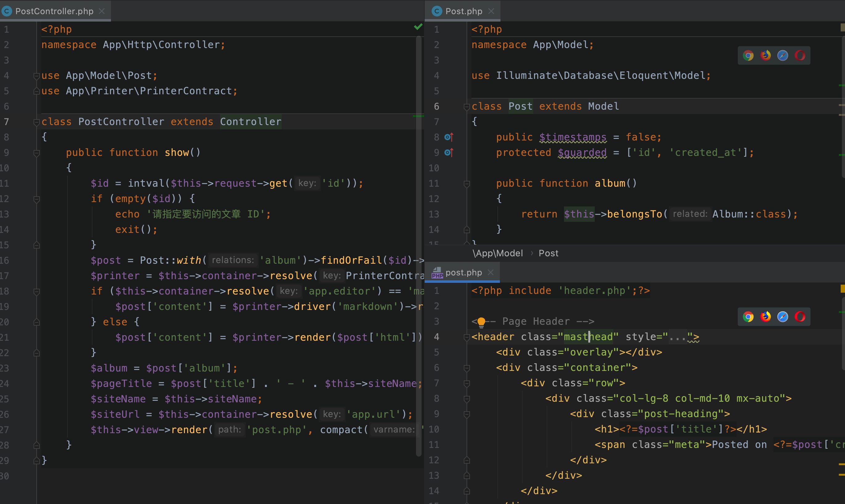Screen dimensions: 845x504
Task: Click the Post.php class file icon
Action: 437,11
